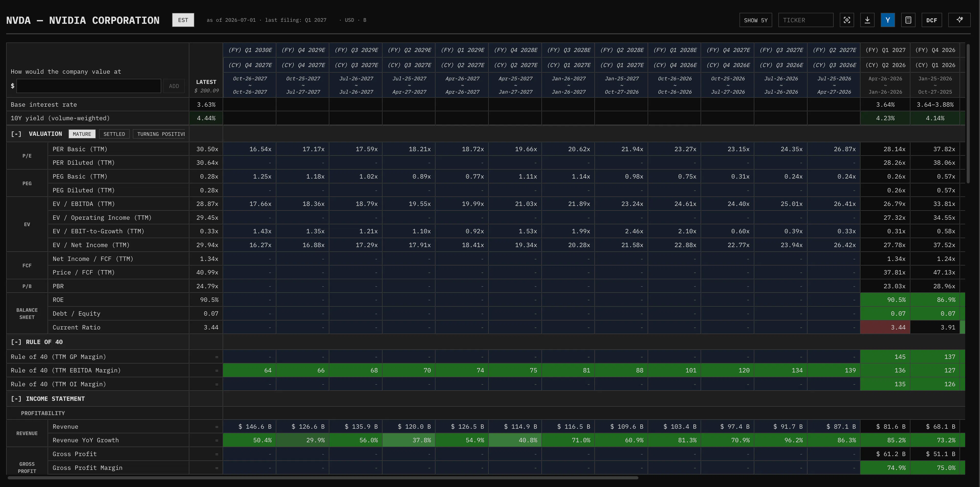Click the 1.25x PEG Basic cell
Viewport: 980px width, 487px height.
(x=249, y=176)
